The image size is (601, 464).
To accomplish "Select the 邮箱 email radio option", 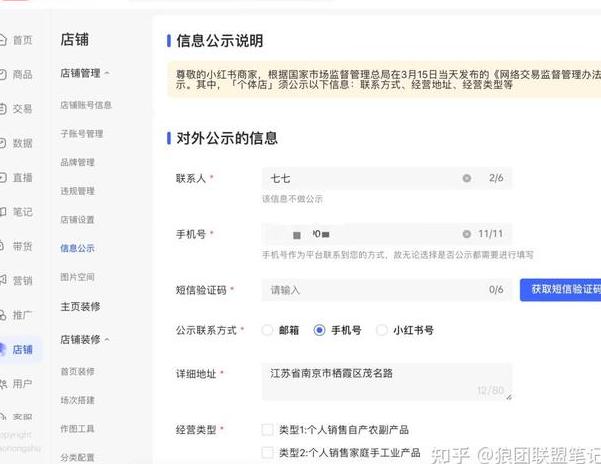I will (x=267, y=330).
